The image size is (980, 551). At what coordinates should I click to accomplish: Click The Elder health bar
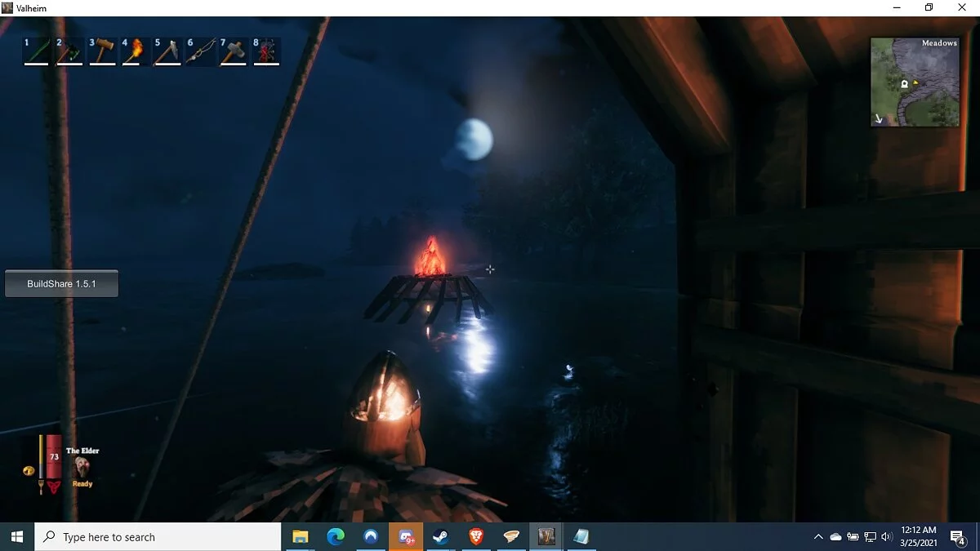pyautogui.click(x=54, y=458)
